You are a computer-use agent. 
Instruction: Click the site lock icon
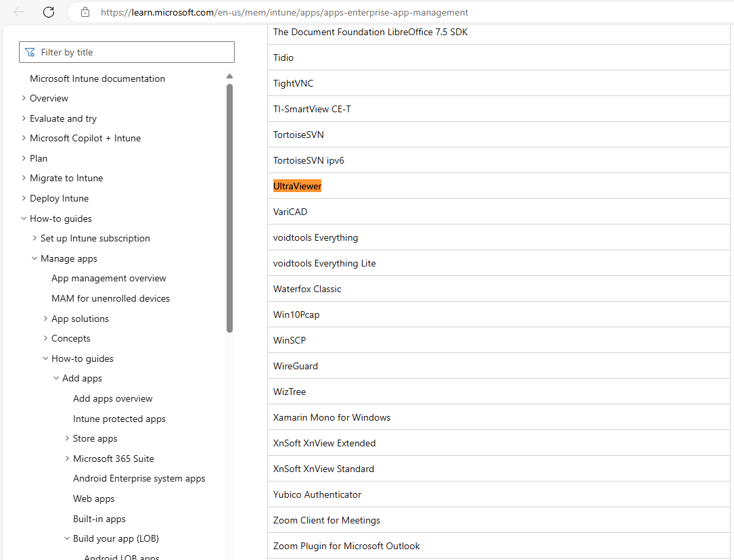(85, 12)
